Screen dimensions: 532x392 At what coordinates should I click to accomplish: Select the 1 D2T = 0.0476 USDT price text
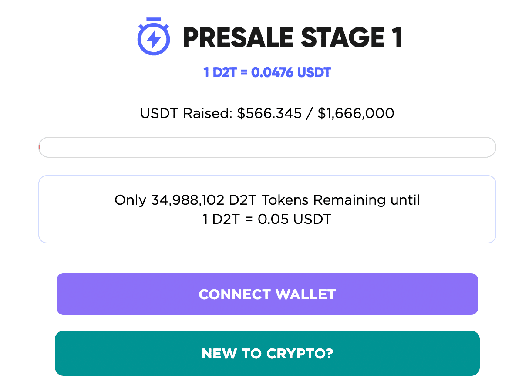pyautogui.click(x=267, y=72)
